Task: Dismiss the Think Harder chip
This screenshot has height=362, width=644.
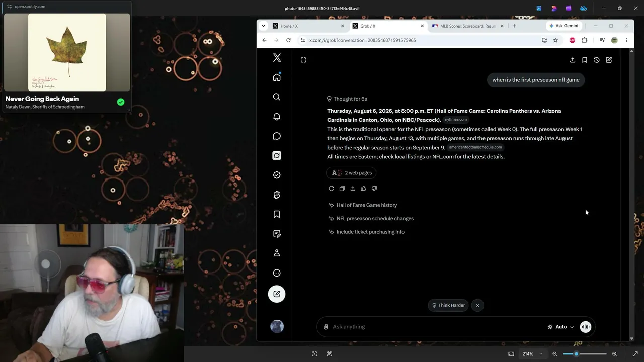Action: pyautogui.click(x=477, y=305)
